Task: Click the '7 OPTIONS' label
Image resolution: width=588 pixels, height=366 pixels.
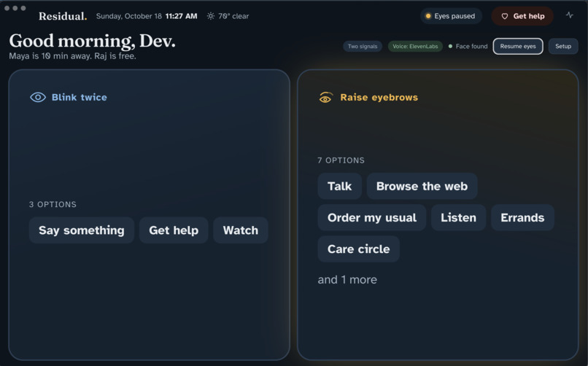Action: [341, 160]
